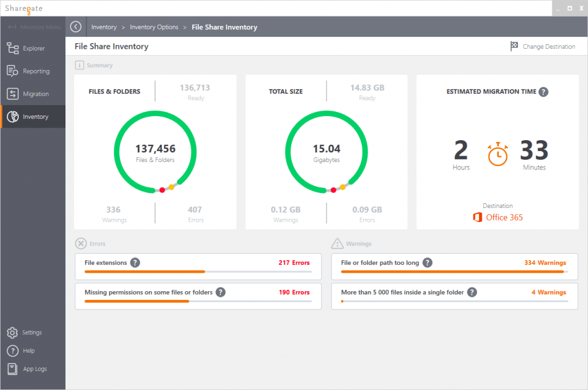
Task: Click the Summary info toggle
Action: (79, 65)
